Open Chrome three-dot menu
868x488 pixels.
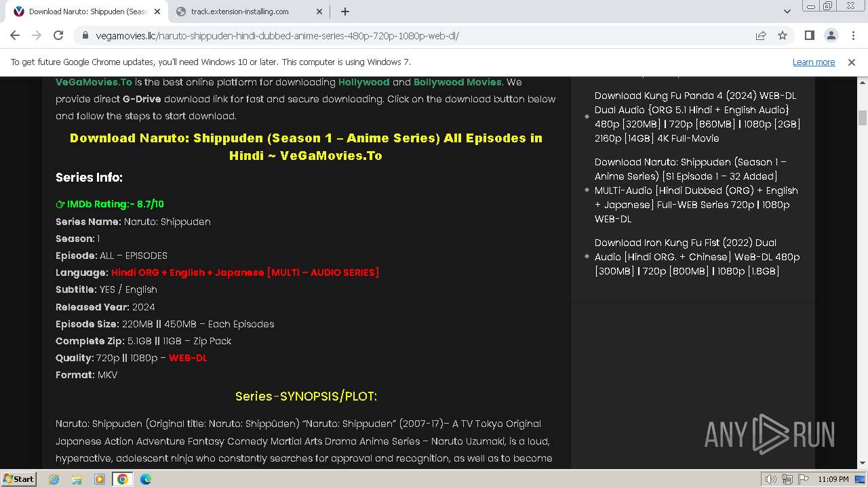tap(852, 35)
